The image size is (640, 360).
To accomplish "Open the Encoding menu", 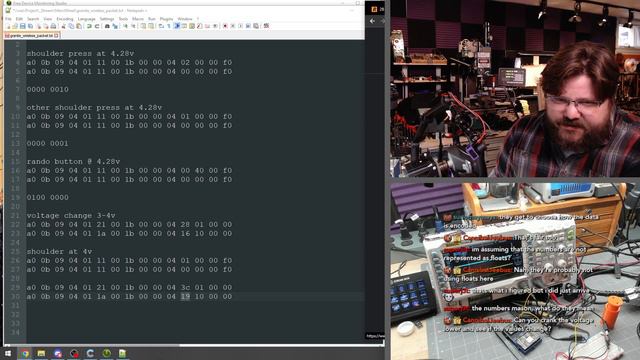I will pyautogui.click(x=65, y=19).
